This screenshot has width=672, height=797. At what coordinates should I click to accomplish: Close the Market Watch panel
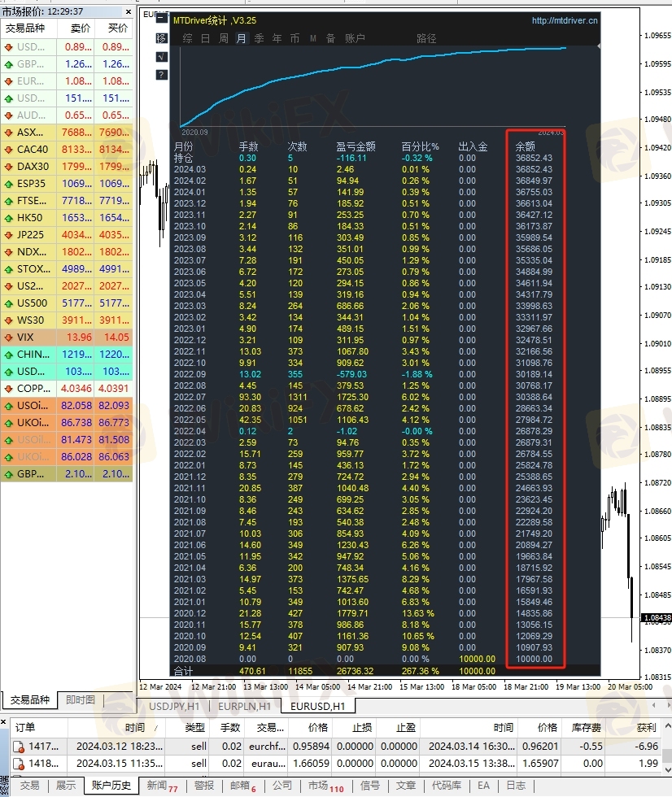pos(128,11)
